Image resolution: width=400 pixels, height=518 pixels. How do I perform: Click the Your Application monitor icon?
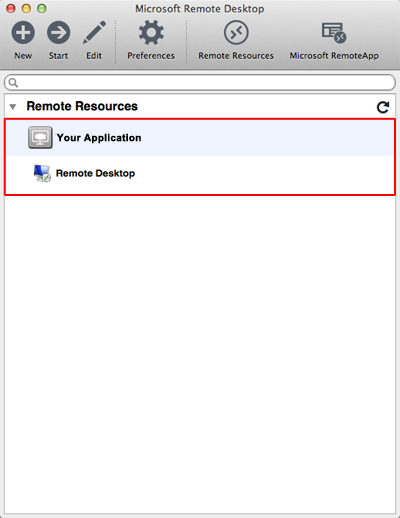40,137
